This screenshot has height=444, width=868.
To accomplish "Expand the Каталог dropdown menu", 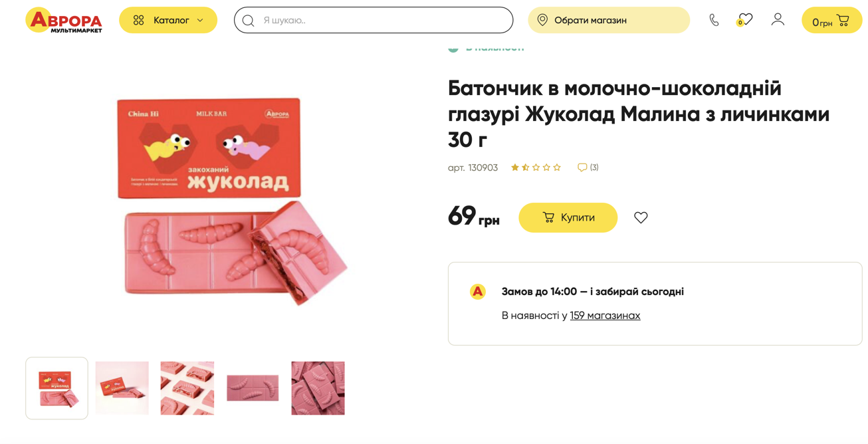I will (x=168, y=21).
